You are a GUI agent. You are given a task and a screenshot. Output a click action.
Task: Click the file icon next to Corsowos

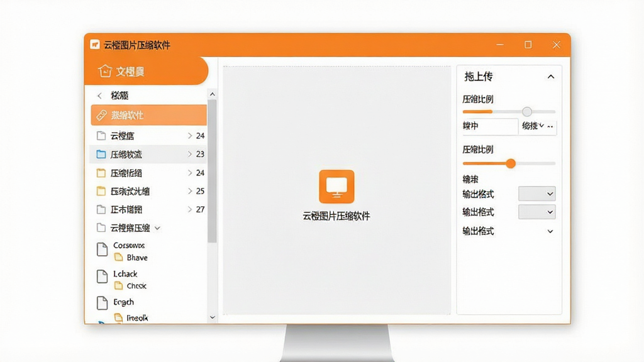[102, 249]
